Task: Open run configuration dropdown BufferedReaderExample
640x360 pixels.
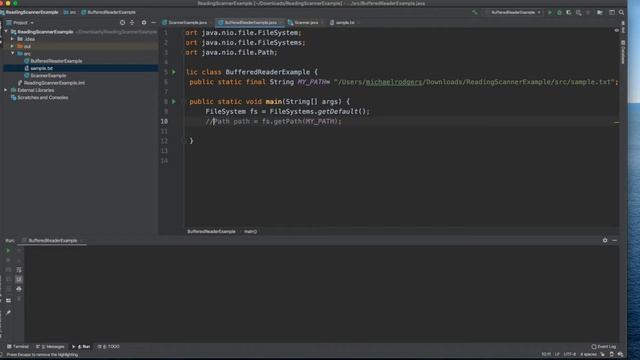Action: [514, 12]
